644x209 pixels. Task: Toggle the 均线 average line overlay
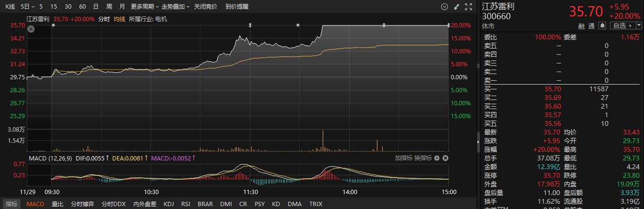point(119,19)
